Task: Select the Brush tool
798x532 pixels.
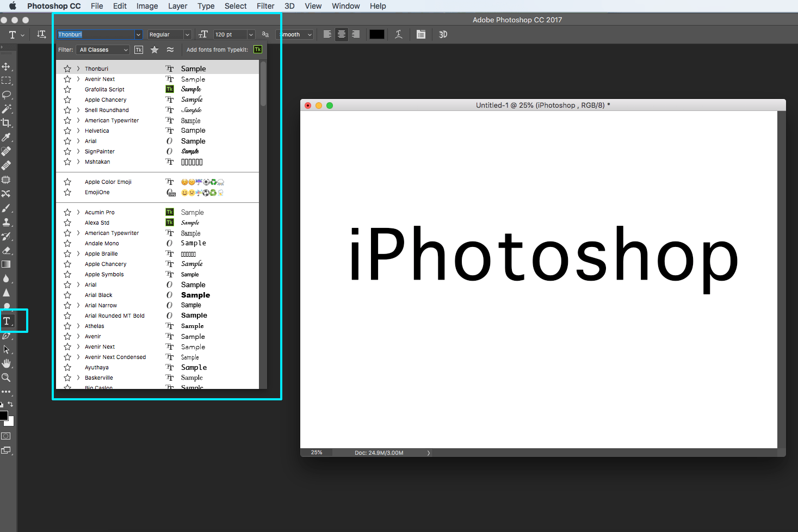Action: [x=6, y=208]
